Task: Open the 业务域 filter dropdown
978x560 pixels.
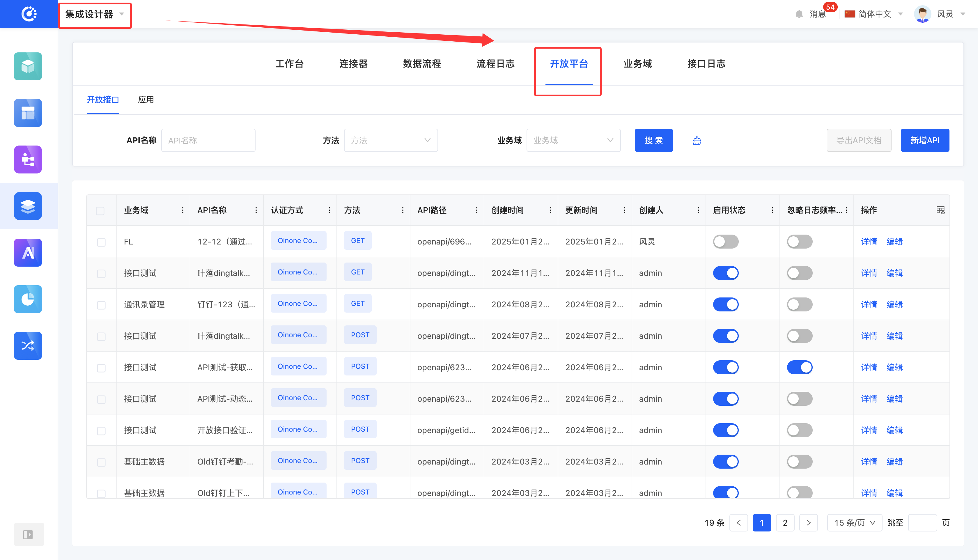Action: (x=573, y=140)
